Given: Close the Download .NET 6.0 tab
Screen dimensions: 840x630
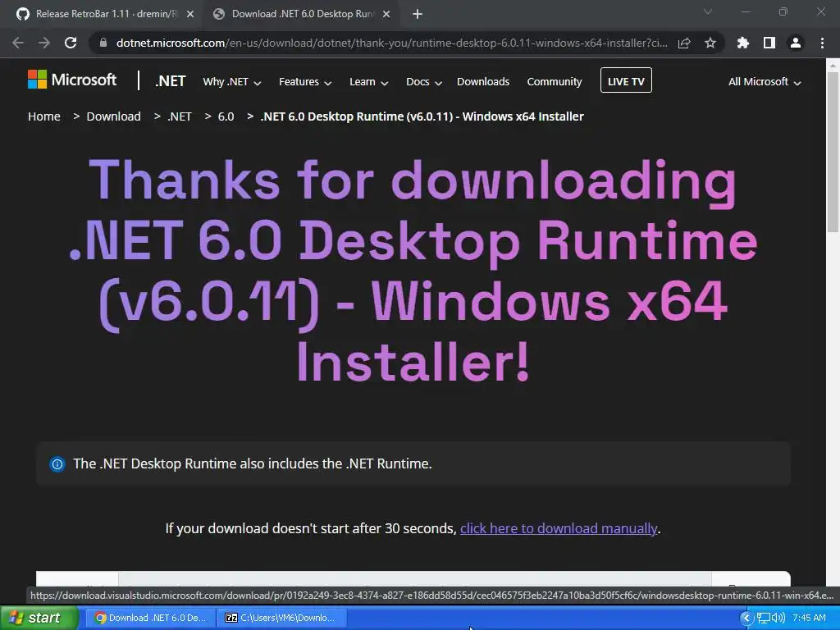Looking at the screenshot, I should 386,15.
